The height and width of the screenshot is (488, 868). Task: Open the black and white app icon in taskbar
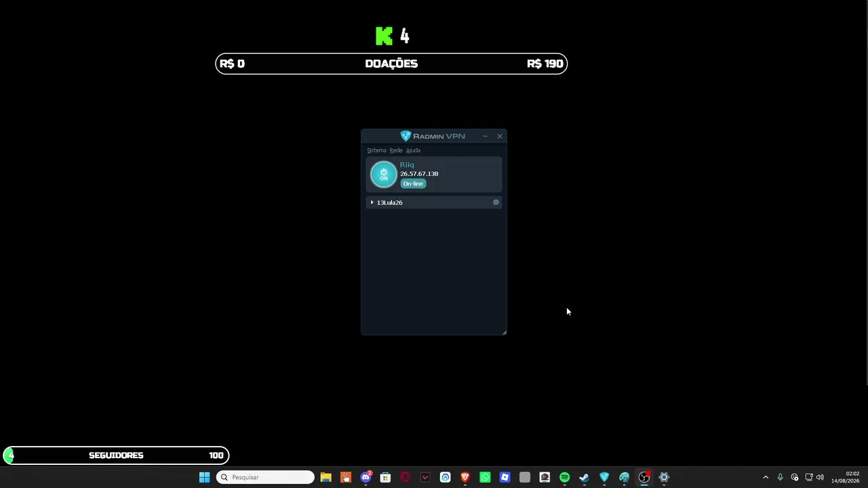tap(545, 477)
